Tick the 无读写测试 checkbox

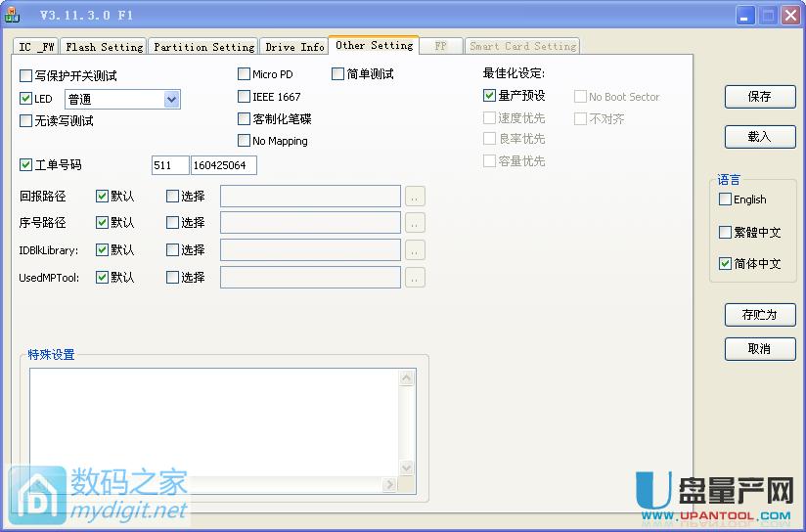[x=25, y=121]
